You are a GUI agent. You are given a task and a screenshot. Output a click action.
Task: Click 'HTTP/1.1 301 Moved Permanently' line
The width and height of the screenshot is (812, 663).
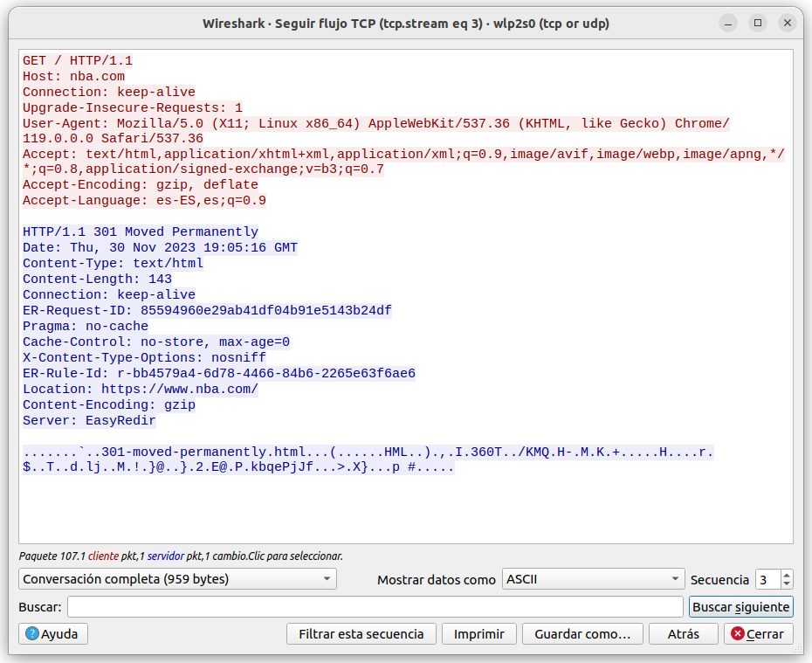point(141,231)
